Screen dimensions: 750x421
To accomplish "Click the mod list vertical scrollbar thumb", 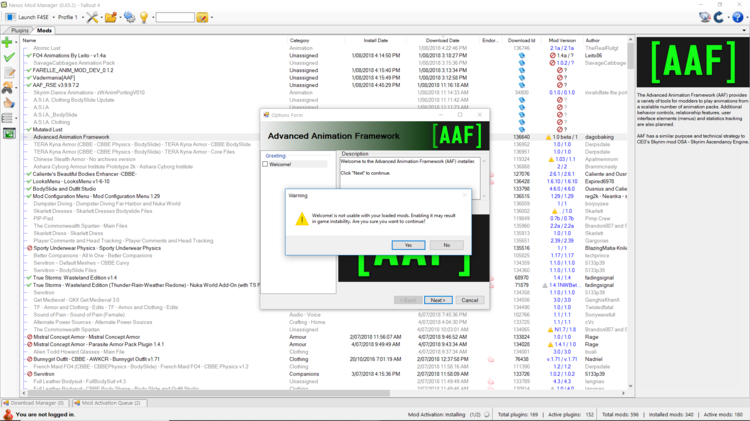I will click(x=630, y=56).
